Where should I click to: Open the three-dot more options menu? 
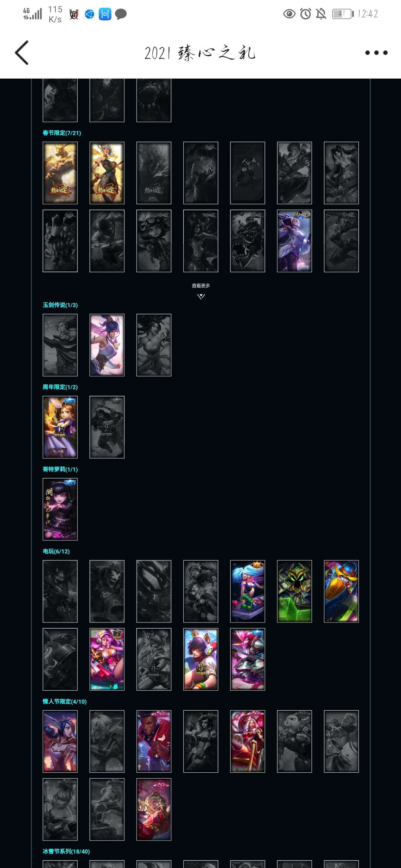click(376, 53)
